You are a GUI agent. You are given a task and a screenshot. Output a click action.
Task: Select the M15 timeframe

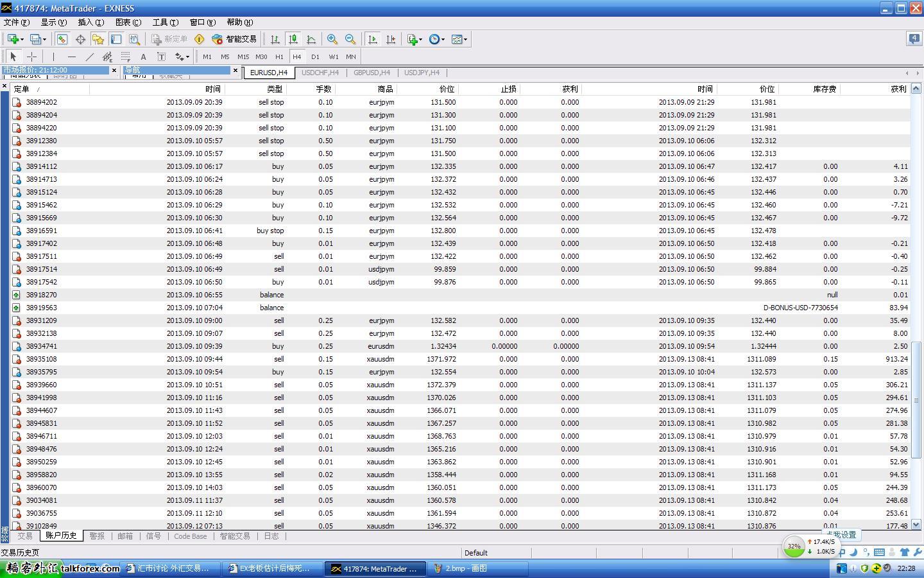(x=243, y=57)
